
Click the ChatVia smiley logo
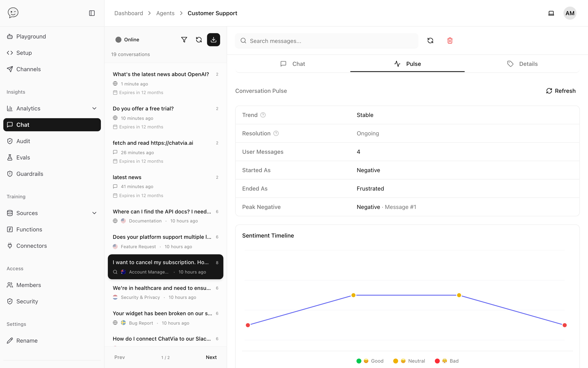click(13, 13)
